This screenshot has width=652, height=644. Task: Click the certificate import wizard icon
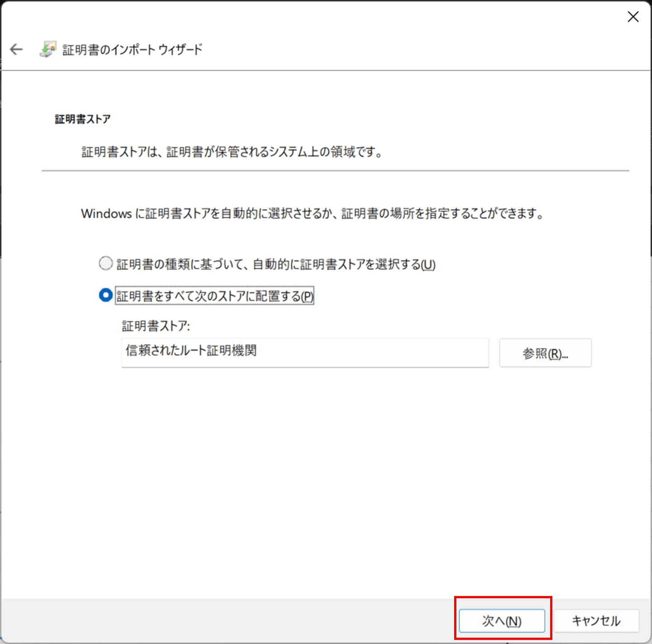(x=48, y=48)
